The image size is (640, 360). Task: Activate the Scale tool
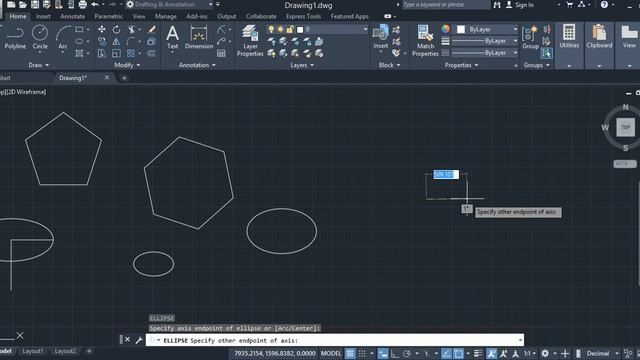point(116,53)
